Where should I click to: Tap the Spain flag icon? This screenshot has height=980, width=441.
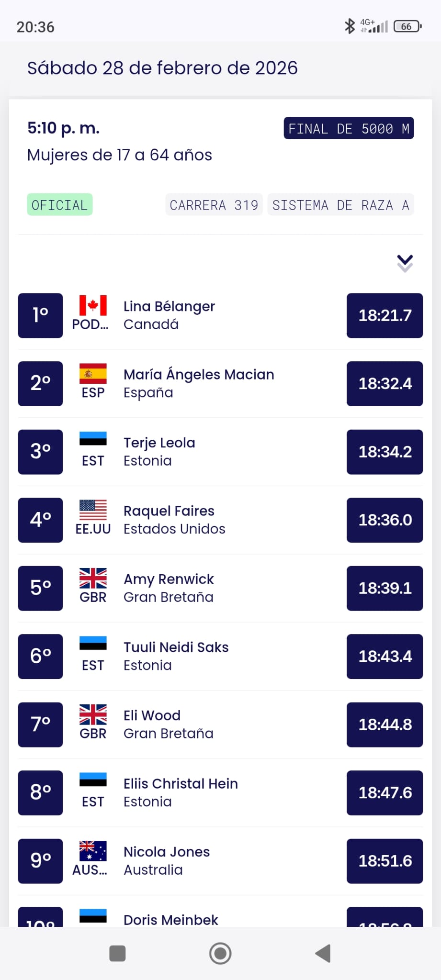pos(93,374)
